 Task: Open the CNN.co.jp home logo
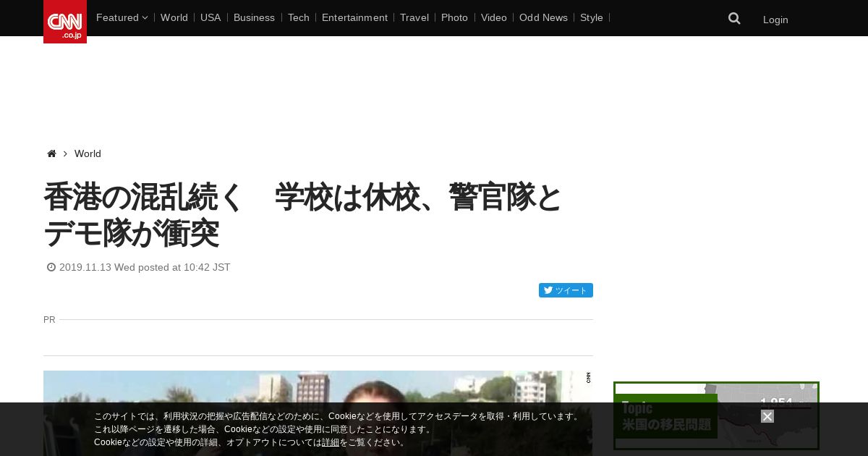tap(65, 22)
